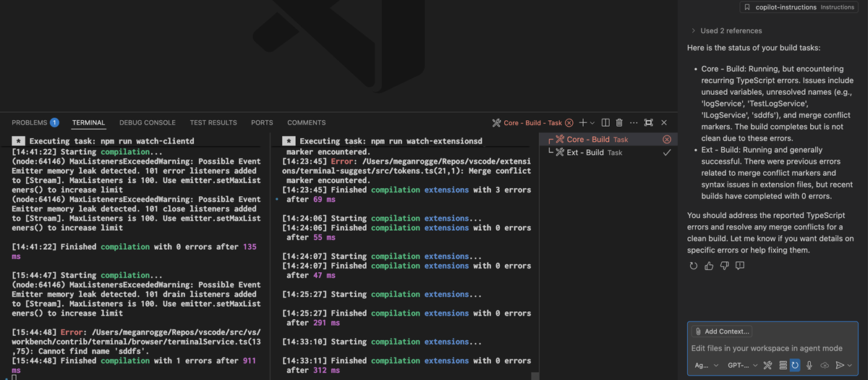
Task: Focus the chat input field
Action: click(x=772, y=348)
